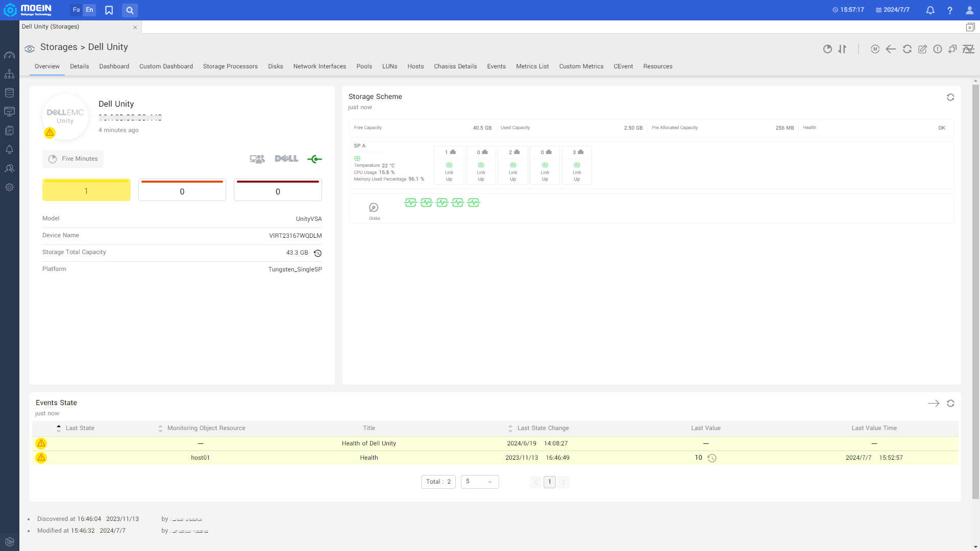The image size is (980, 551).
Task: Click the pie chart icon in page toolbar
Action: click(827, 49)
